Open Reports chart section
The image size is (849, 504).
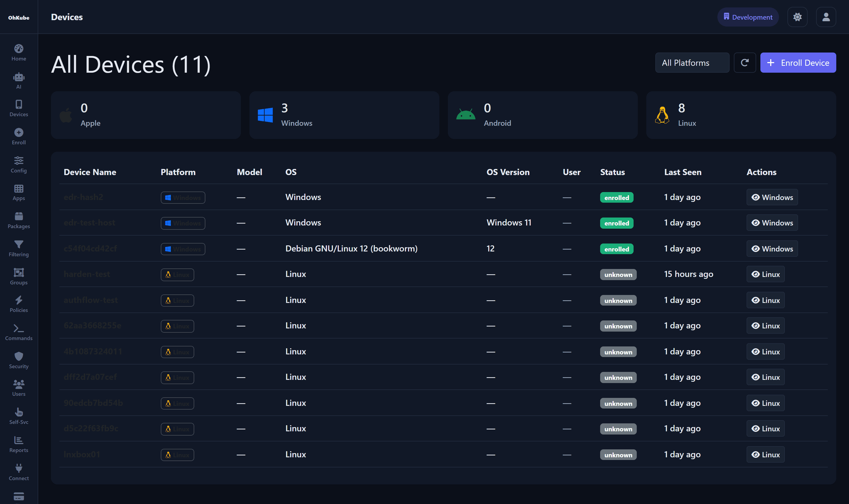point(19,445)
